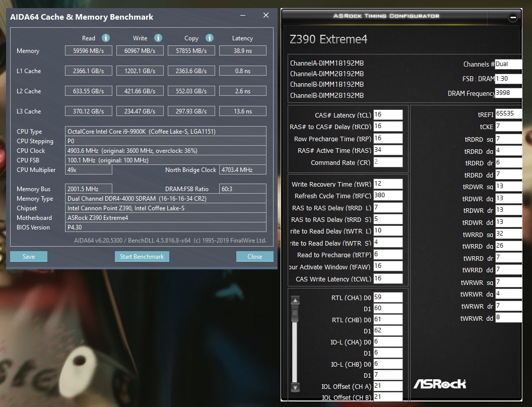Click Memory Write value 60967 MB/s
532x407 pixels.
pyautogui.click(x=140, y=50)
